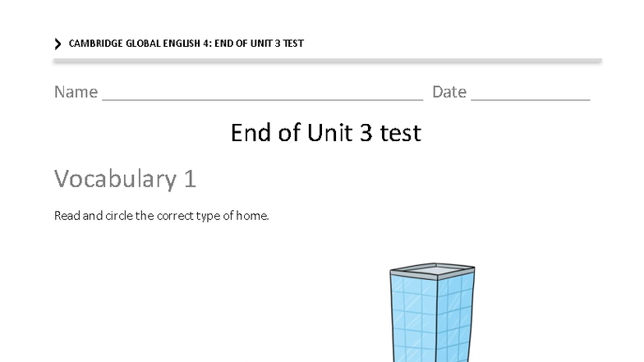Click the word "Read" starting the instruction
The image size is (644, 362).
click(67, 215)
